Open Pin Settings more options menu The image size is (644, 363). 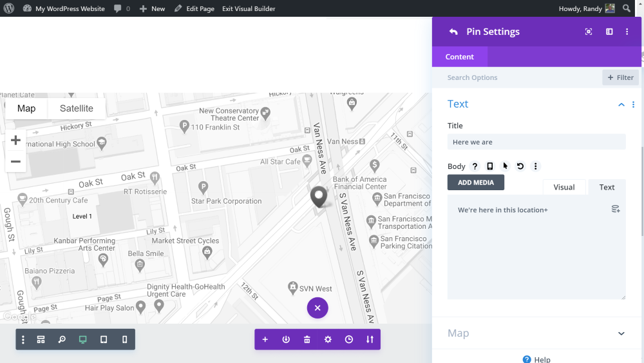(627, 32)
